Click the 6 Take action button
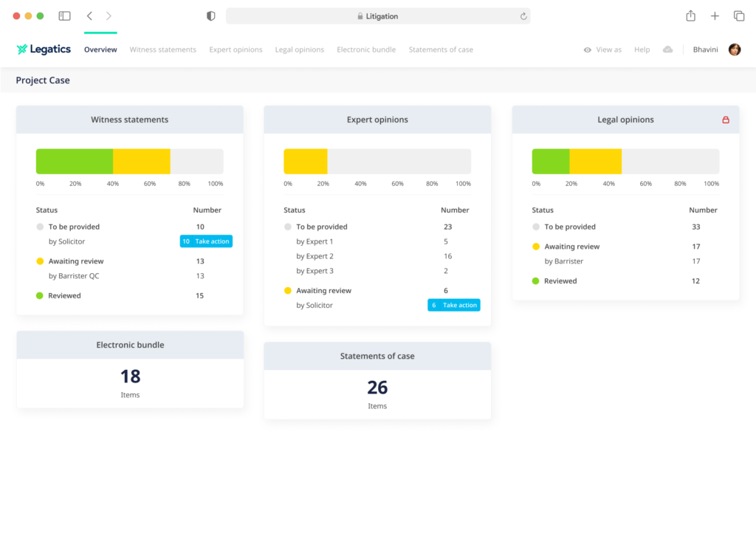Image resolution: width=756 pixels, height=550 pixels. [454, 305]
